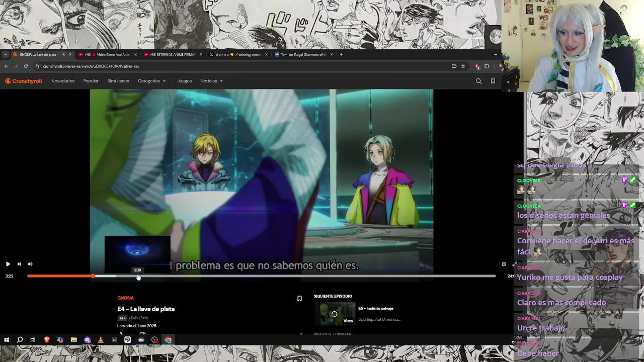Click the SIGUIENTE EPISODIO heading

(x=333, y=296)
